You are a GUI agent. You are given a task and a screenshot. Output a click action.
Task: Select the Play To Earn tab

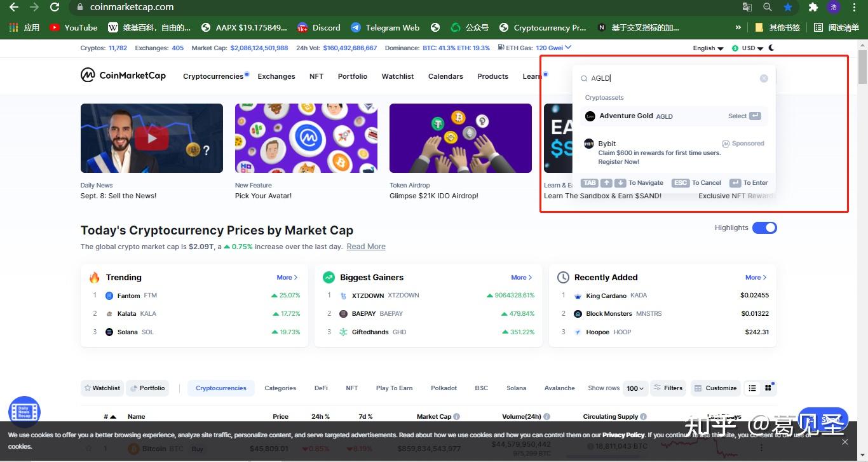394,388
